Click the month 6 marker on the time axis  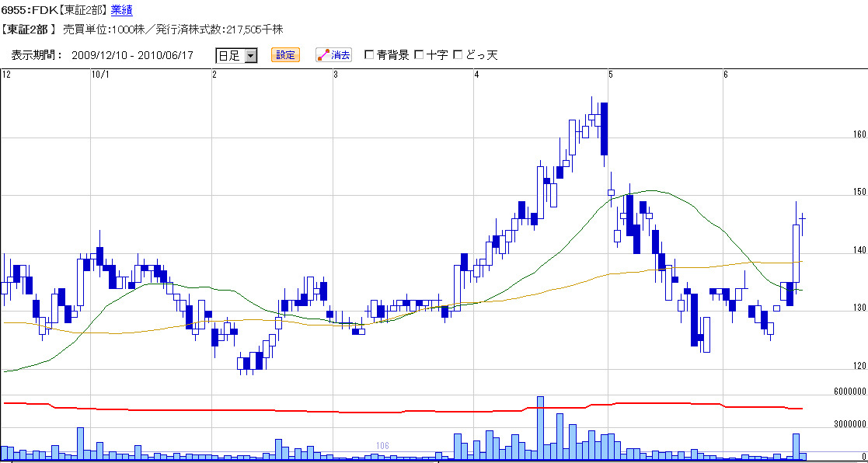pyautogui.click(x=726, y=75)
